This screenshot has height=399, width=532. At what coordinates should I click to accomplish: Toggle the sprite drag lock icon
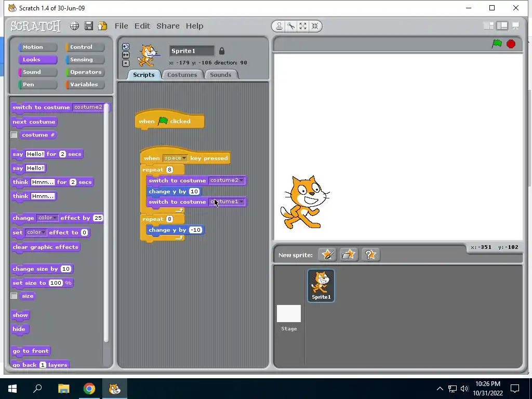tap(221, 51)
